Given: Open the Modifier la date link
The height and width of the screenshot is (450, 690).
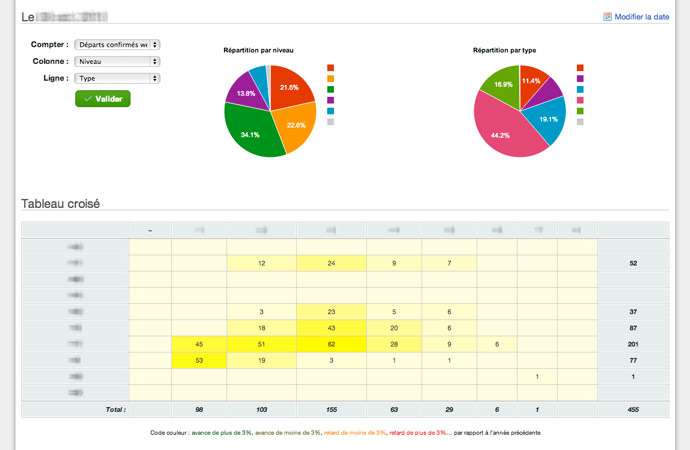Looking at the screenshot, I should pyautogui.click(x=642, y=17).
